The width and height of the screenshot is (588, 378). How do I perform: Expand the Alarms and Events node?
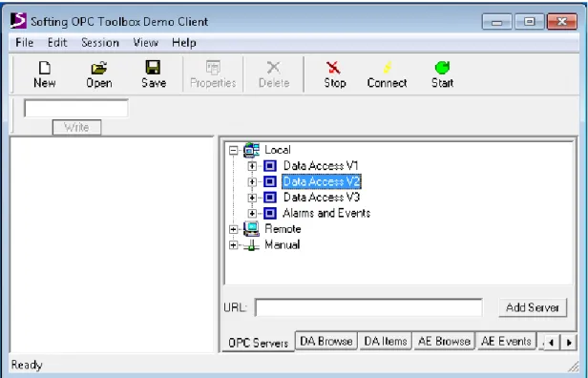pyautogui.click(x=252, y=214)
